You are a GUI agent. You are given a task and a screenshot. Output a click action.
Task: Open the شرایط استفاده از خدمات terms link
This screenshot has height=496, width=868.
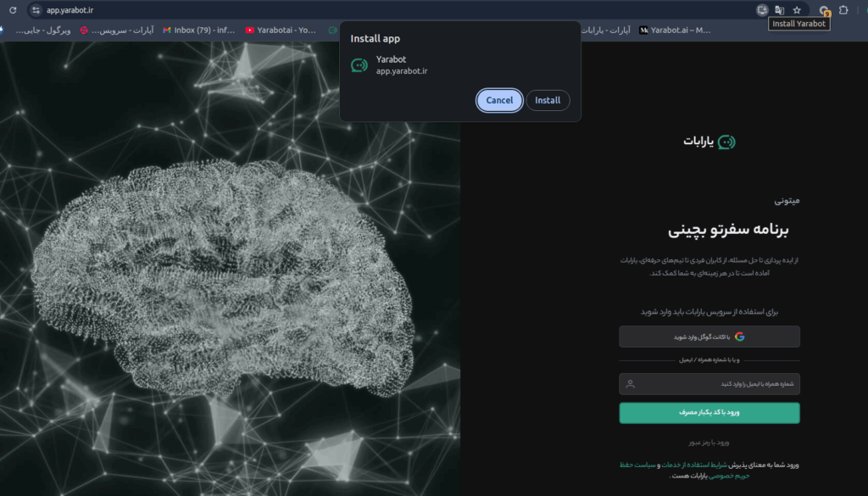pyautogui.click(x=694, y=465)
